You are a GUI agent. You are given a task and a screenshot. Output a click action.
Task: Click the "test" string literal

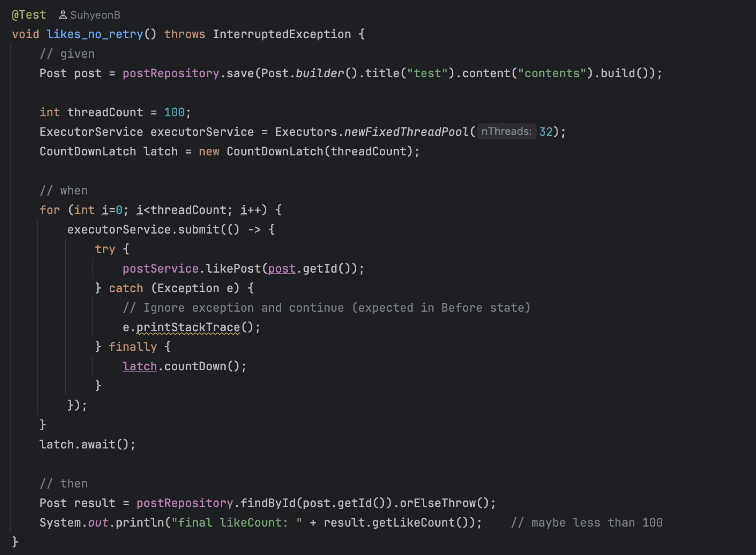(427, 73)
